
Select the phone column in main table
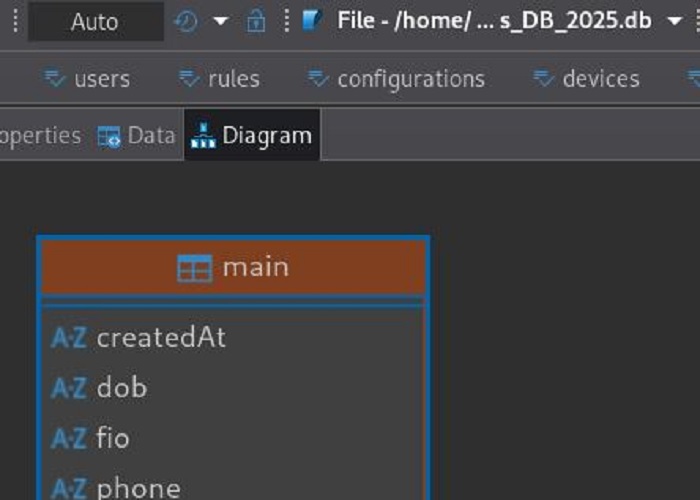[138, 488]
